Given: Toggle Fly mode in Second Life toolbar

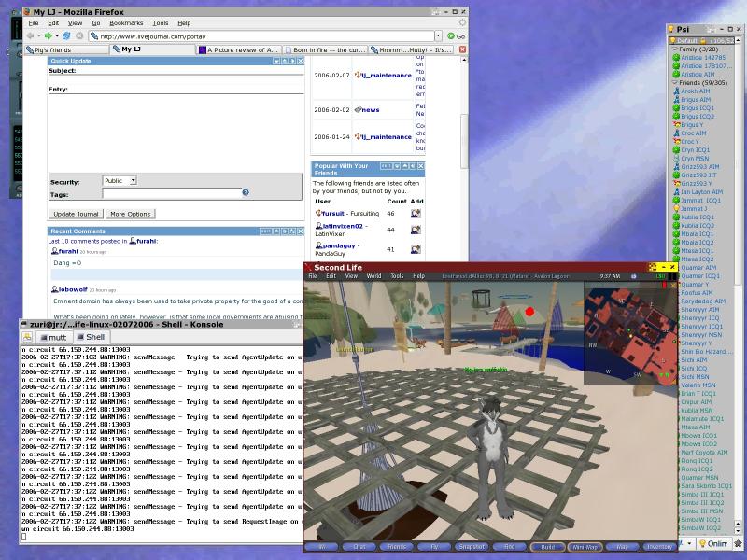Looking at the screenshot, I should point(433,546).
